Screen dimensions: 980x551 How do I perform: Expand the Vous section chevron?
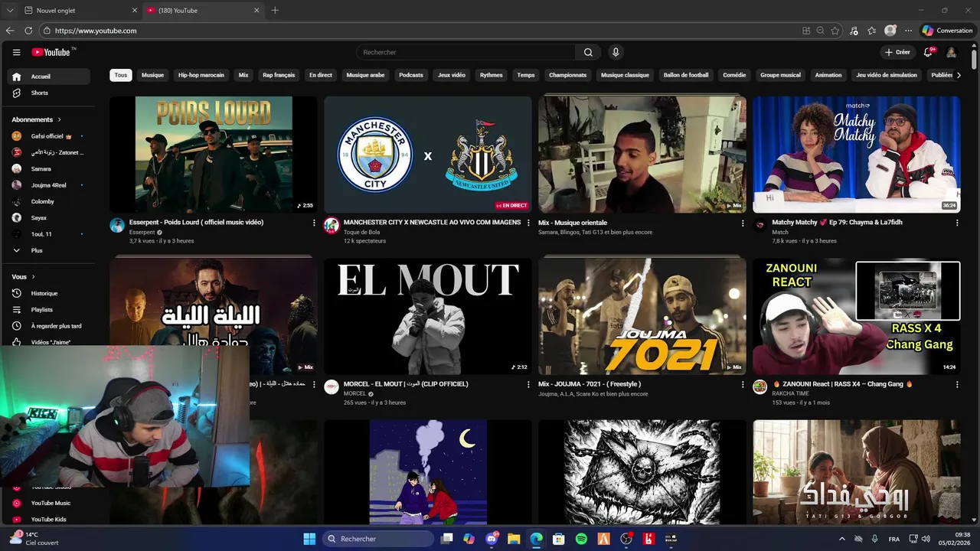tap(34, 276)
